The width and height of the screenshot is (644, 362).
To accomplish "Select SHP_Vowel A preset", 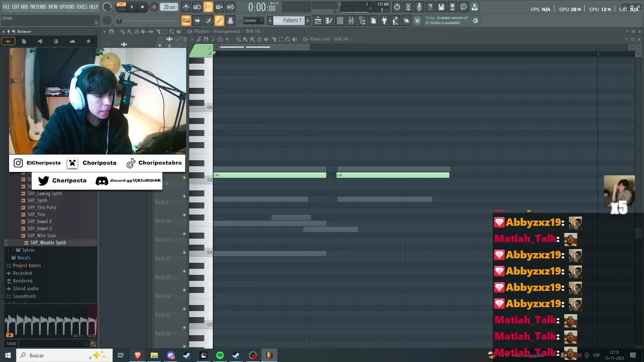I will 39,222.
